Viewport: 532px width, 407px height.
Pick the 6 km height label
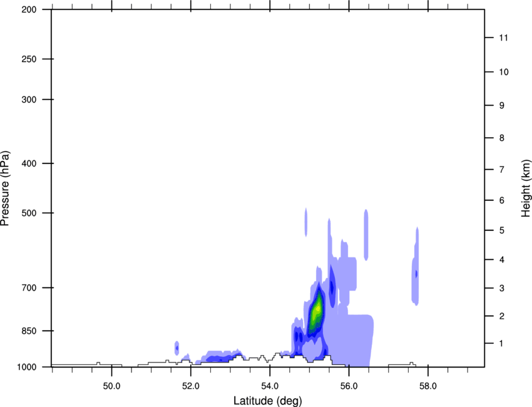tap(502, 200)
